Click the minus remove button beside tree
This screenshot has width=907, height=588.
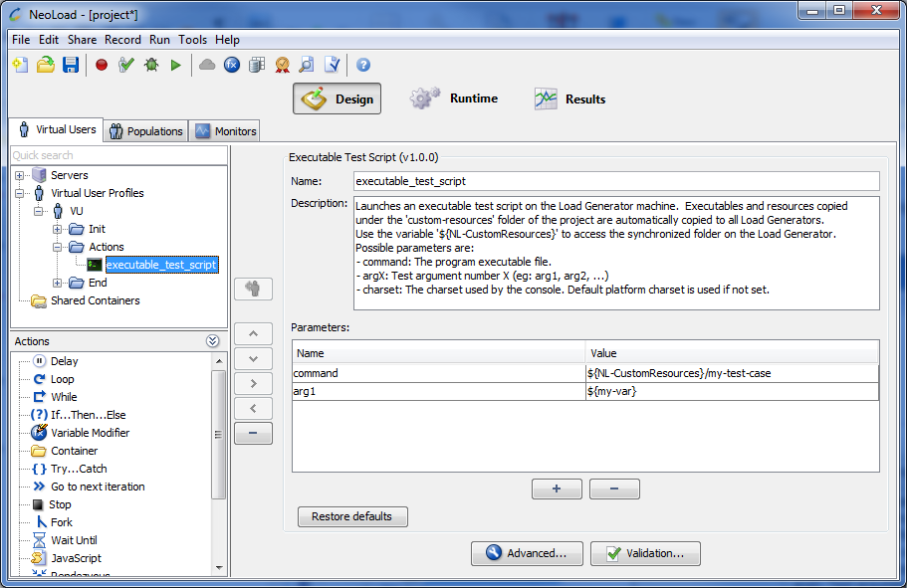pyautogui.click(x=253, y=433)
